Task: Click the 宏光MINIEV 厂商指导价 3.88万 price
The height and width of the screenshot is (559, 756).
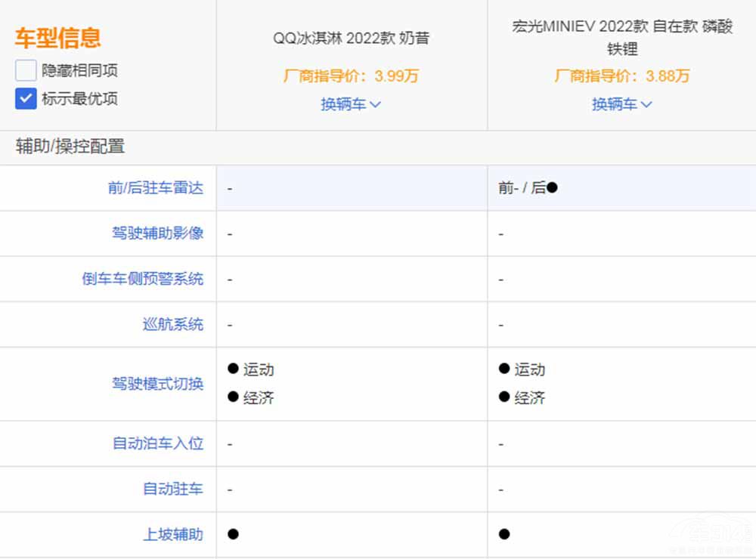Action: 622,76
